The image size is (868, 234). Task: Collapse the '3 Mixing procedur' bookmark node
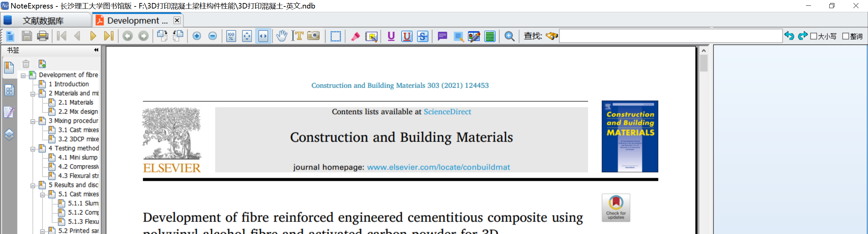pyautogui.click(x=33, y=121)
